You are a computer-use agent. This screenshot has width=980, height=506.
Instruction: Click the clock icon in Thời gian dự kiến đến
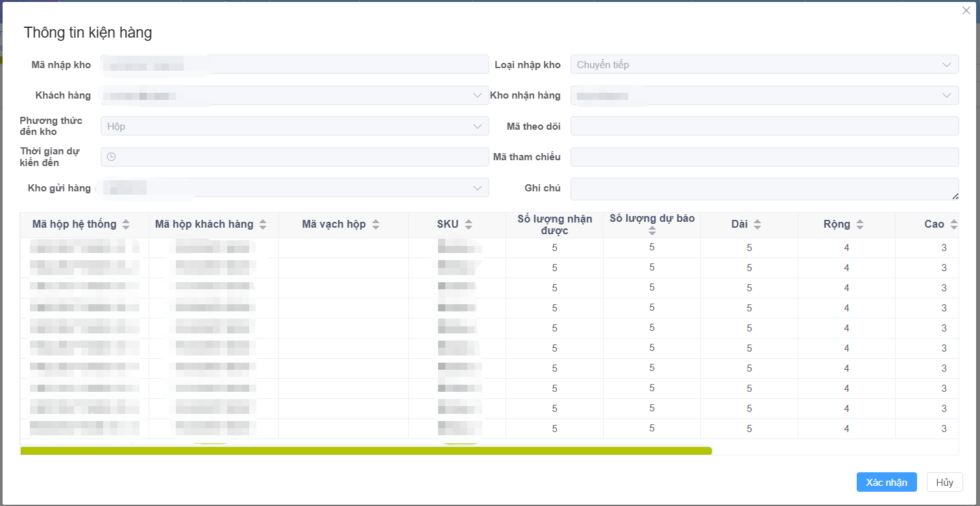111,157
